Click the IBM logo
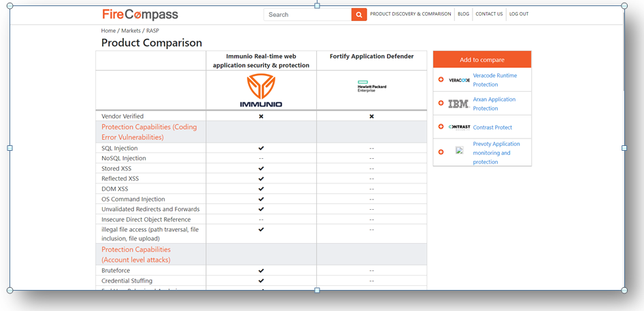The width and height of the screenshot is (644, 311). [x=459, y=104]
